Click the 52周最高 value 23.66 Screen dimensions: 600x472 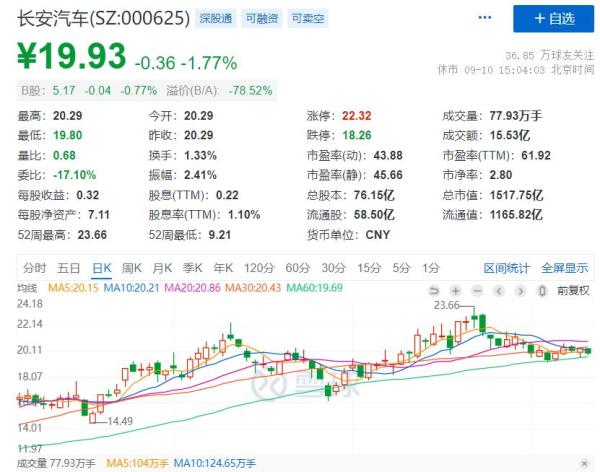click(x=92, y=235)
